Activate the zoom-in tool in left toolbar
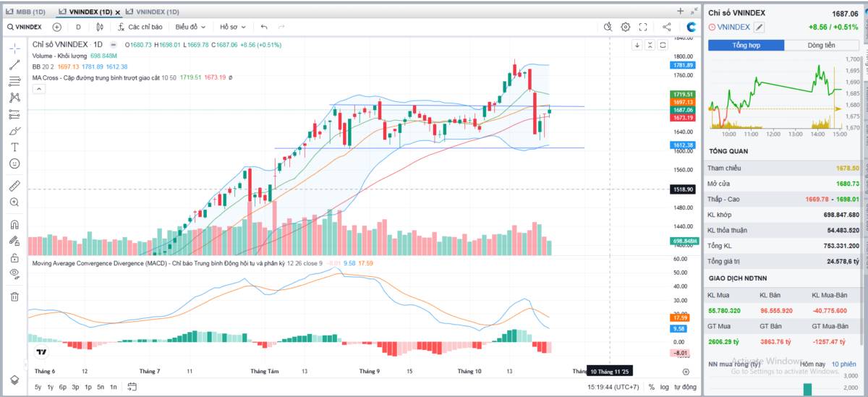868x397 pixels. click(14, 202)
